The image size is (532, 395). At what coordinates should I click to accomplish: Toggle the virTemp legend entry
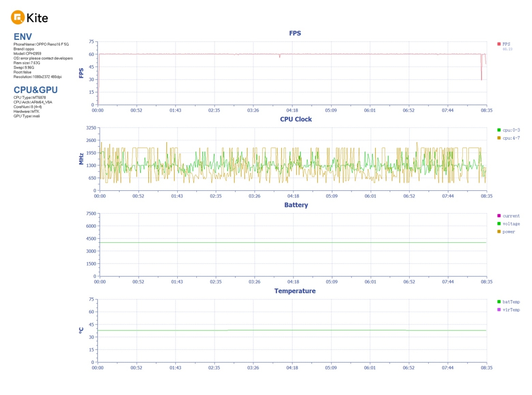pos(509,310)
